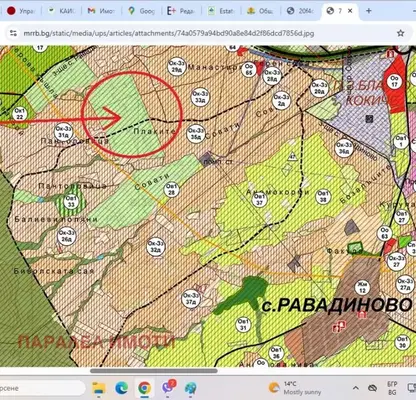Click the Биберлската сая locality label
The width and height of the screenshot is (416, 400).
pyautogui.click(x=54, y=271)
